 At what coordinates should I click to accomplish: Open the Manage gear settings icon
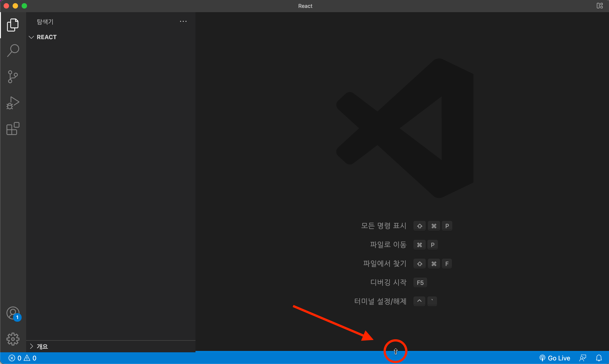click(x=13, y=339)
